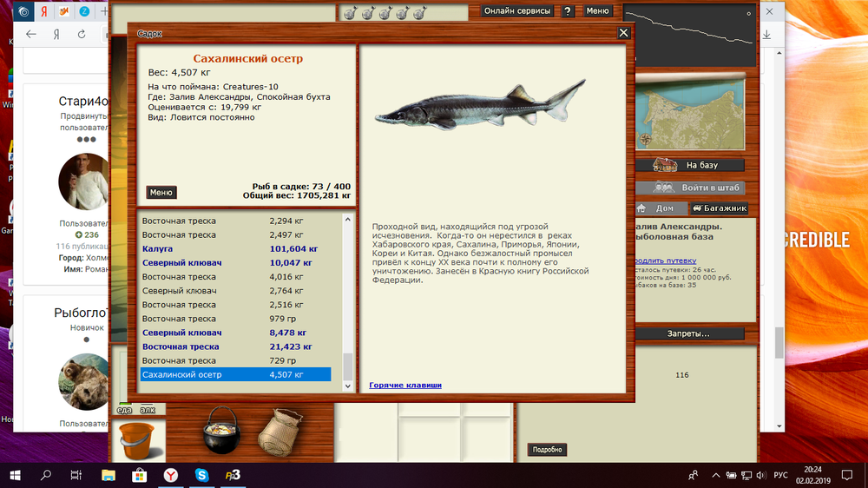Click browser back arrow
Screen dimensions: 868x488
[x=31, y=35]
